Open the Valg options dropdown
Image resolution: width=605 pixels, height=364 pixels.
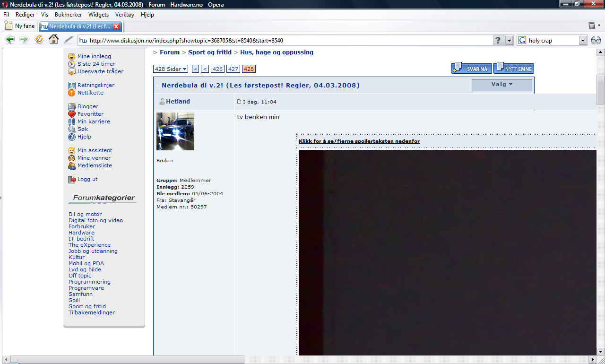tap(502, 85)
